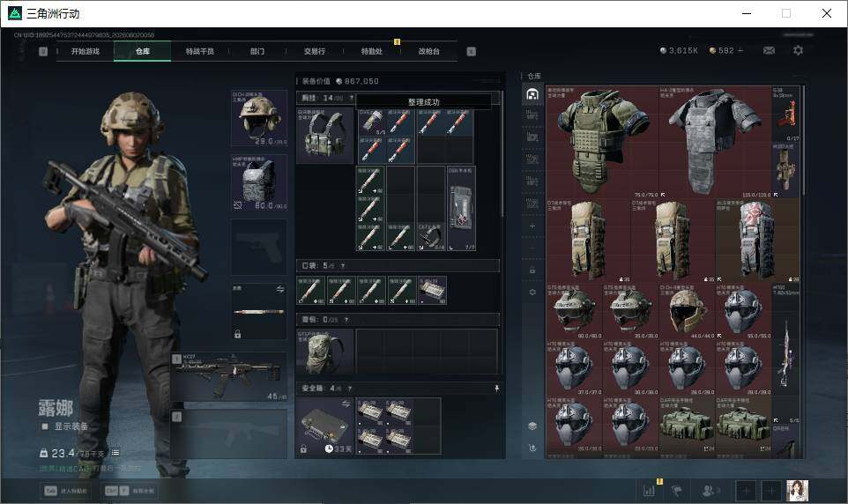Click the right arrow after 改枪台 tab

(471, 51)
